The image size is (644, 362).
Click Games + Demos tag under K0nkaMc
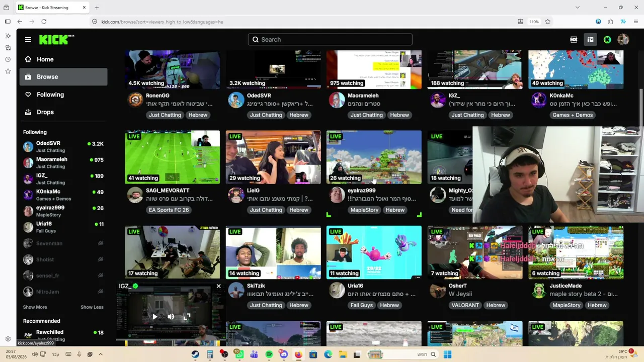click(x=573, y=115)
